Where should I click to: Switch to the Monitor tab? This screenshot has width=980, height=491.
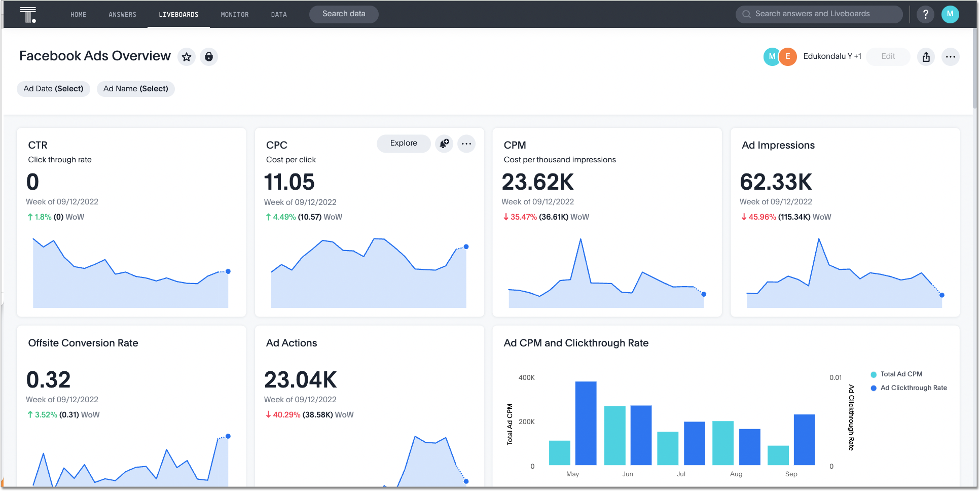click(x=235, y=15)
